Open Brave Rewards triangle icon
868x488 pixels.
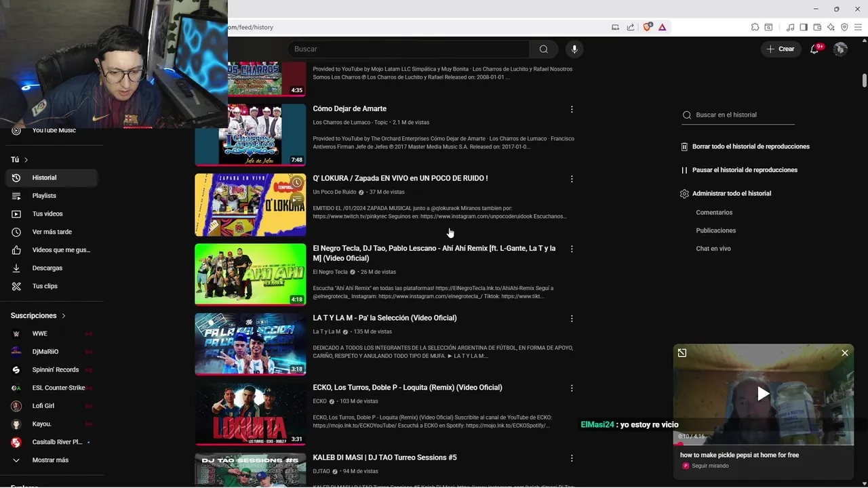click(662, 27)
